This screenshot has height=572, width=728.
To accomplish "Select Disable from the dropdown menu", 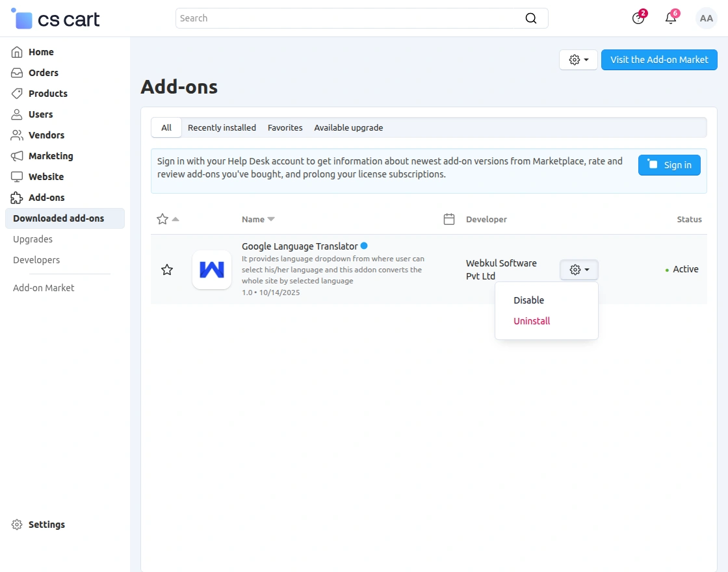I will click(528, 300).
